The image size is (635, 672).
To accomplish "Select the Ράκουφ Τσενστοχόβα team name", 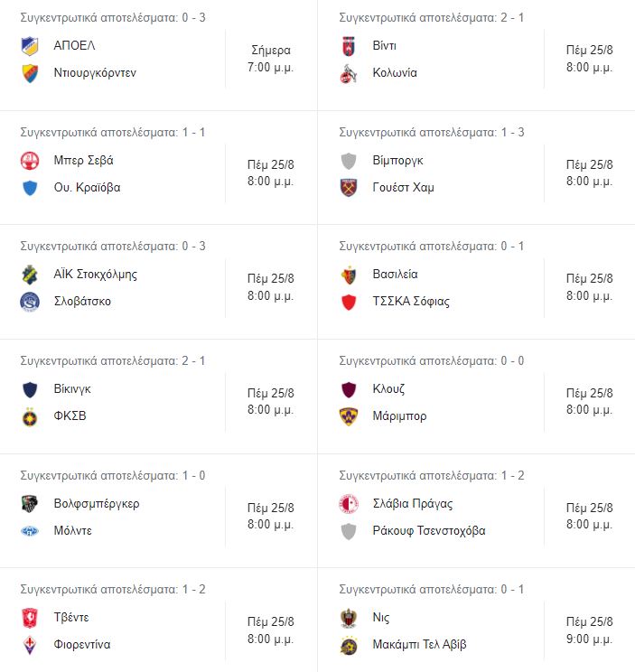I will (x=429, y=530).
